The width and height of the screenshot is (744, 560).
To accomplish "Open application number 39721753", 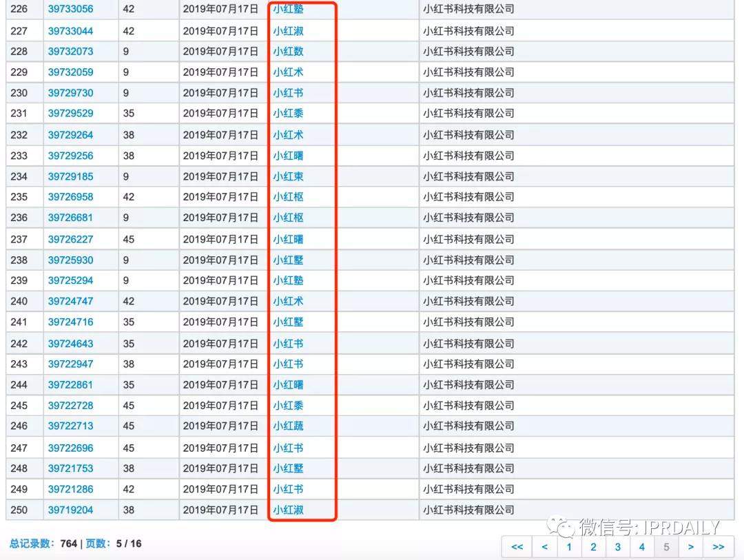I will 70,468.
